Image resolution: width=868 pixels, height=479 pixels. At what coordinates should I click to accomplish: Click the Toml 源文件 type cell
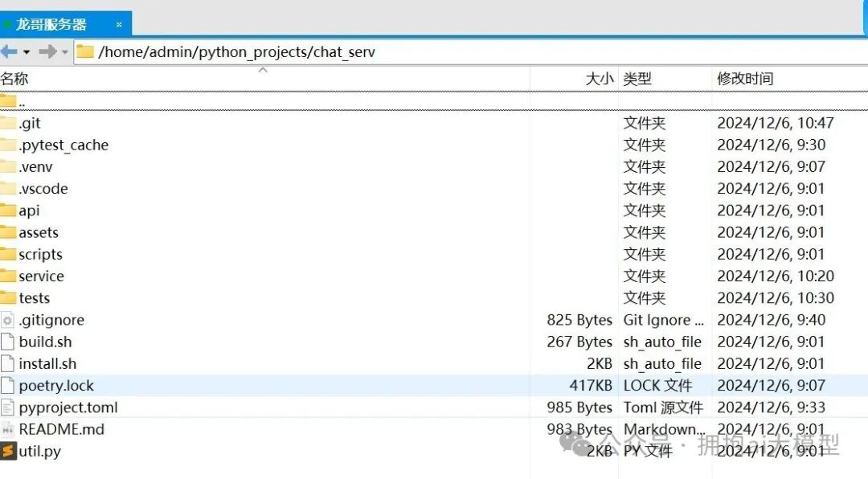pos(663,407)
